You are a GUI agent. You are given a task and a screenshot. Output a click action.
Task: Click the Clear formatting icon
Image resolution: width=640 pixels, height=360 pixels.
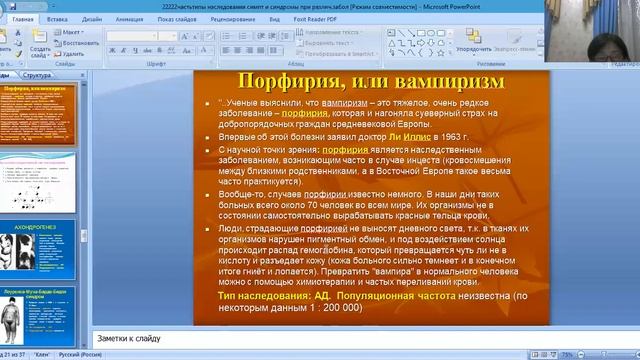pos(209,36)
